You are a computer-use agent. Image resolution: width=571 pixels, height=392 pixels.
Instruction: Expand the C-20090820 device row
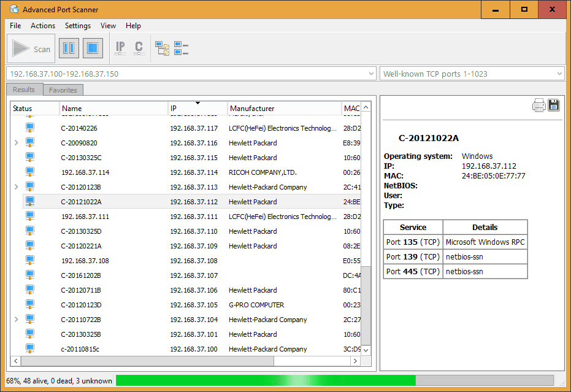(16, 143)
